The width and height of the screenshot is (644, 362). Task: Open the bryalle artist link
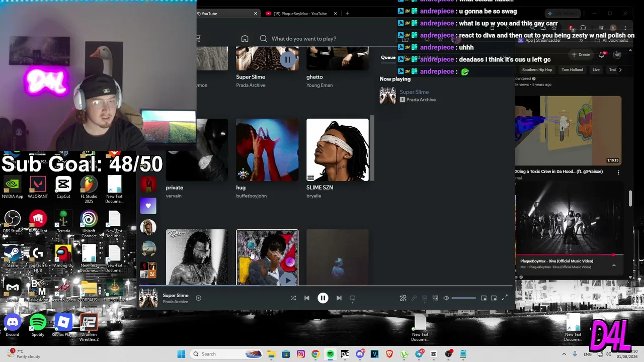tap(313, 196)
